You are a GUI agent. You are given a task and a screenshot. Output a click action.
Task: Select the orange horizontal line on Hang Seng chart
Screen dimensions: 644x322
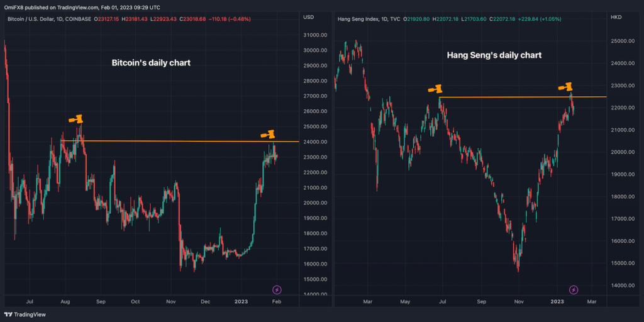click(x=523, y=97)
